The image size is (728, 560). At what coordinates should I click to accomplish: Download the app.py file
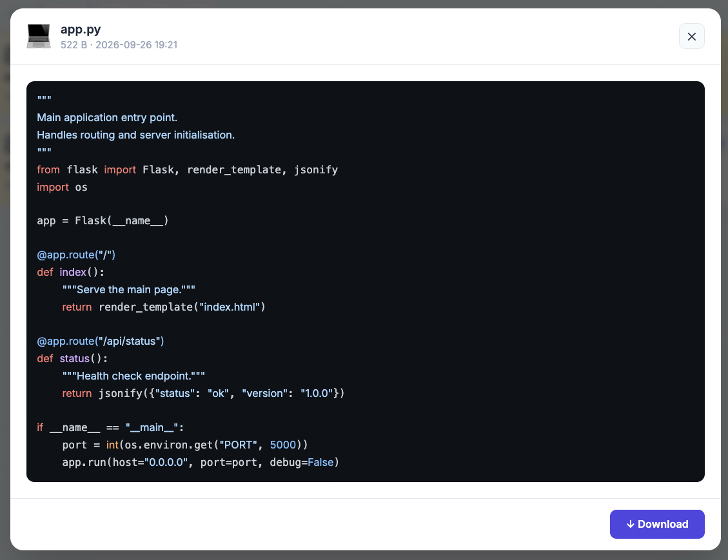tap(657, 524)
